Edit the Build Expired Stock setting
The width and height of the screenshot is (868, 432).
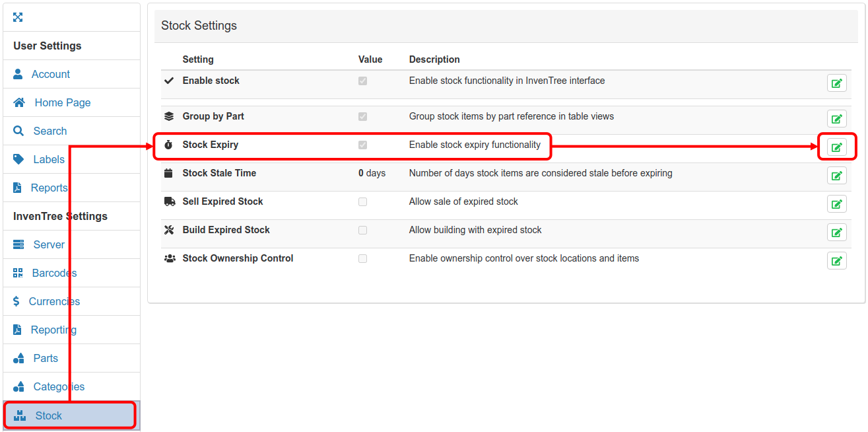pos(836,233)
